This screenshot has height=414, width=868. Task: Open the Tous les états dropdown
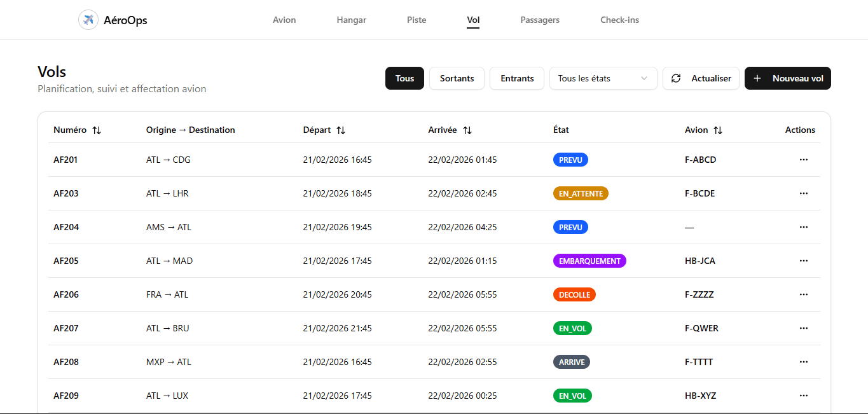pos(603,78)
